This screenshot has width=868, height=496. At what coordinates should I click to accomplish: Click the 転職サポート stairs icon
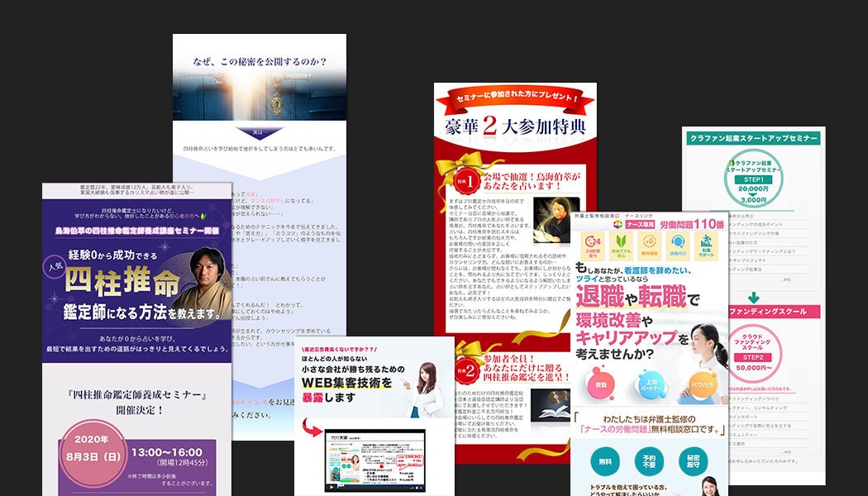point(706,246)
